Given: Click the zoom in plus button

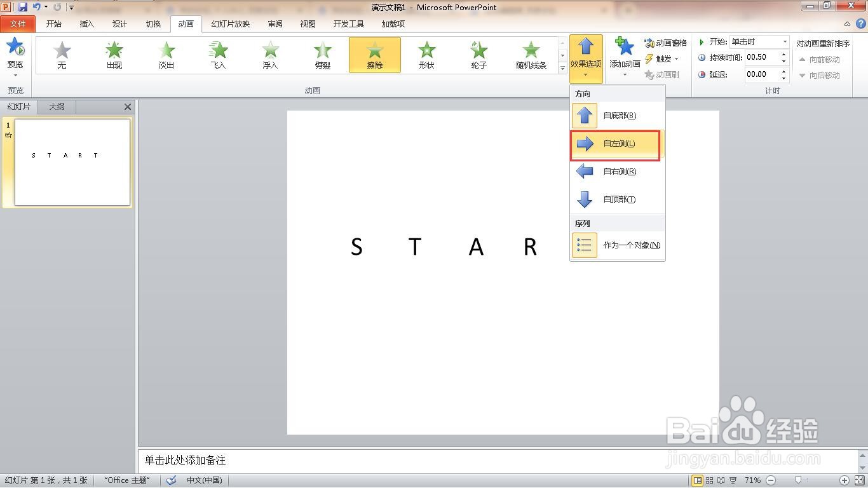Looking at the screenshot, I should [x=844, y=480].
